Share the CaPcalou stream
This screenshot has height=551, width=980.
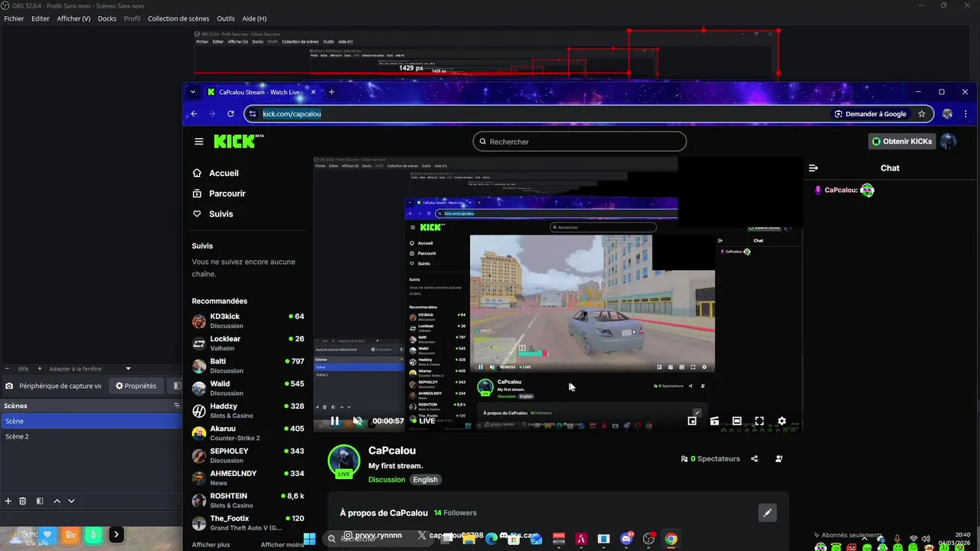click(x=754, y=458)
